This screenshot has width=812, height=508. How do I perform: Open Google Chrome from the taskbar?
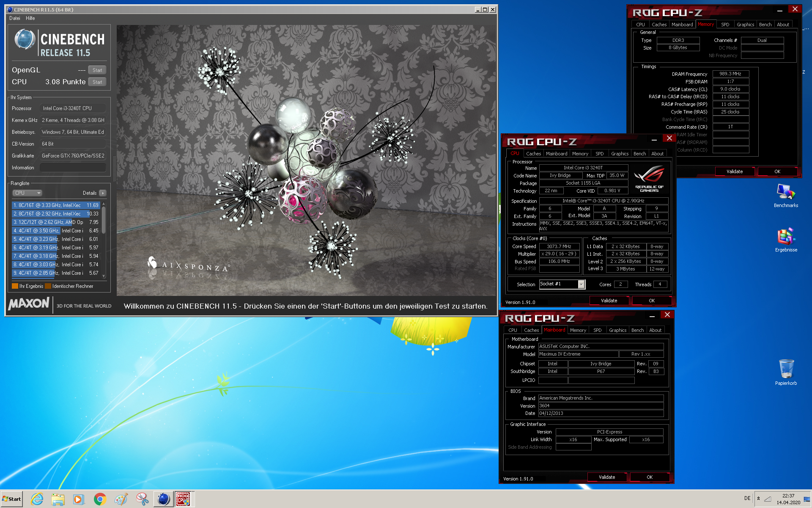tap(100, 499)
